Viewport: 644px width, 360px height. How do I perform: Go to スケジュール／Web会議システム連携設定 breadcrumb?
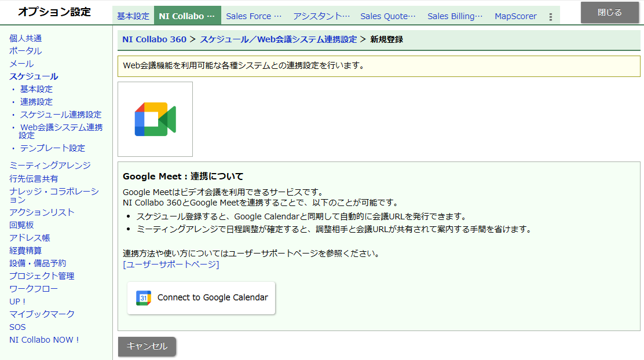(x=279, y=39)
